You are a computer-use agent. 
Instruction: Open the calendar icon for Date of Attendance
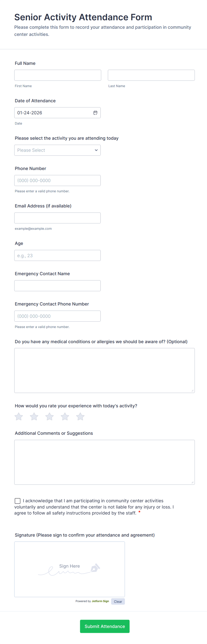coord(96,113)
